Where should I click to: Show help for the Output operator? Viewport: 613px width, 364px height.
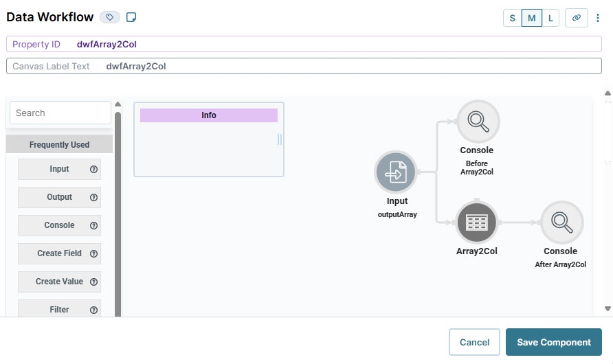(x=94, y=197)
